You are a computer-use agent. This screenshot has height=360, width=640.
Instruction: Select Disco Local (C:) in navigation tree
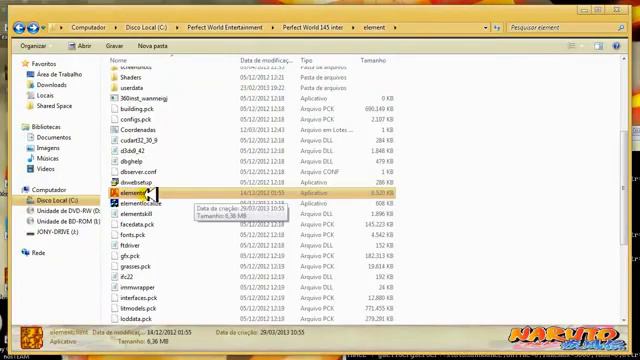click(57, 200)
